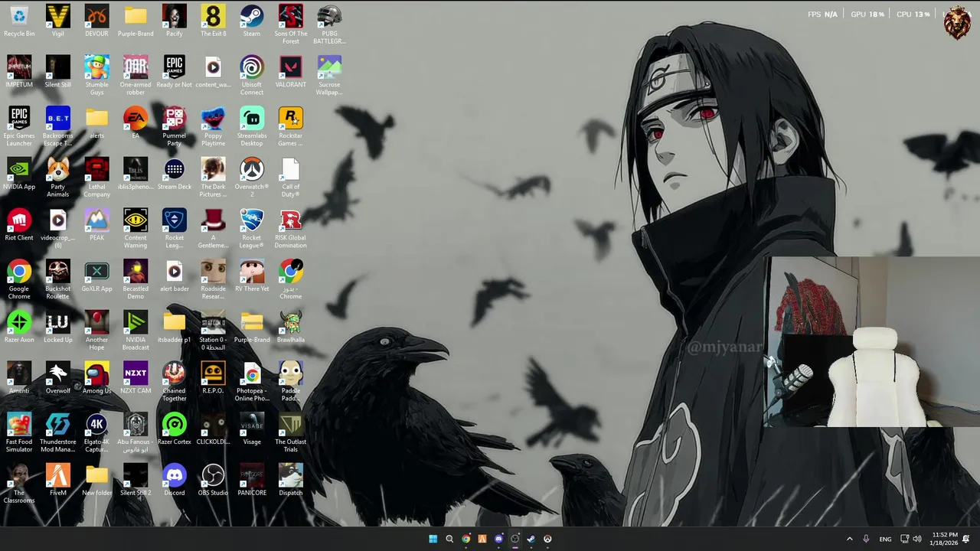Launch RV There Yet shortcut
Screen dimensions: 980x551
(252, 276)
